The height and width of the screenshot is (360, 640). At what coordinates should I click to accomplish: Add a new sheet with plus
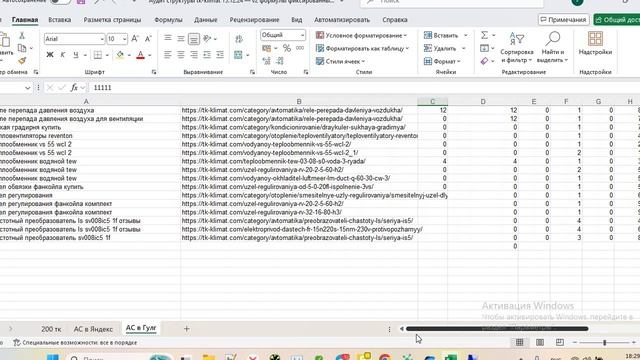point(187,329)
